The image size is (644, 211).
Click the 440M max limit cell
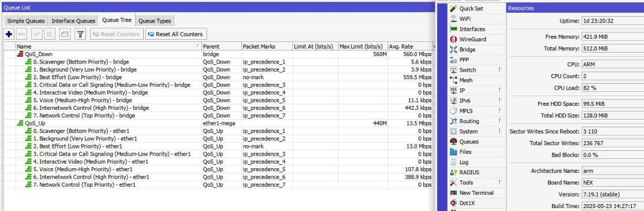362,123
